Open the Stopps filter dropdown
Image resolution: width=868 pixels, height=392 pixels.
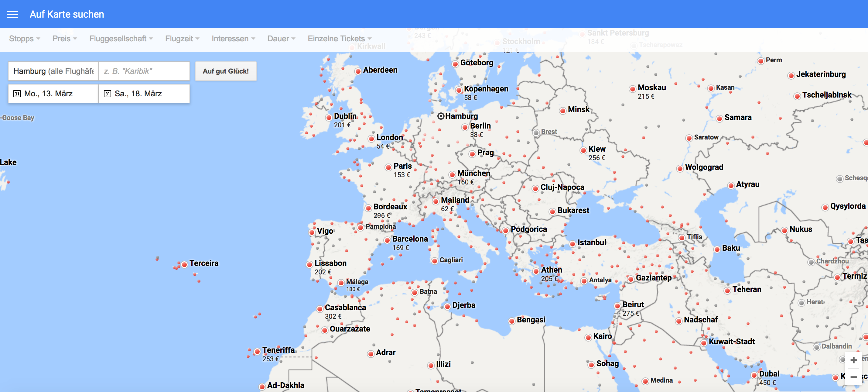pyautogui.click(x=25, y=39)
